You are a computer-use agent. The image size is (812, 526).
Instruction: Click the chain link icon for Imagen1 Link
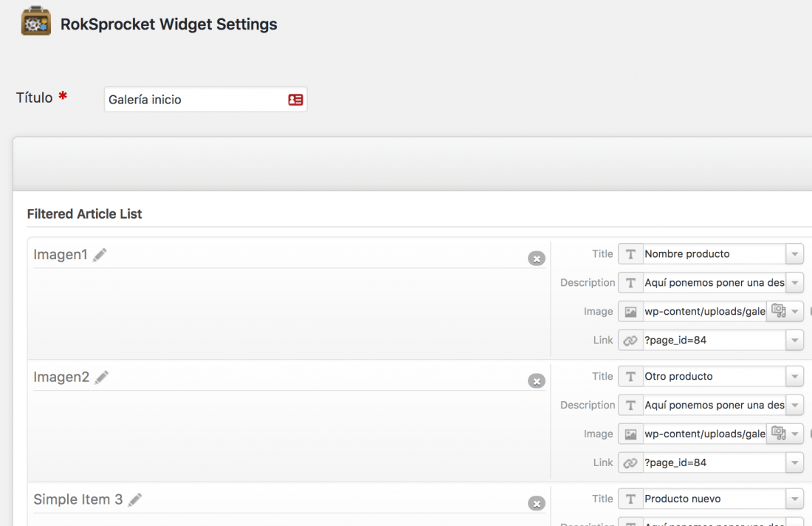click(x=630, y=341)
